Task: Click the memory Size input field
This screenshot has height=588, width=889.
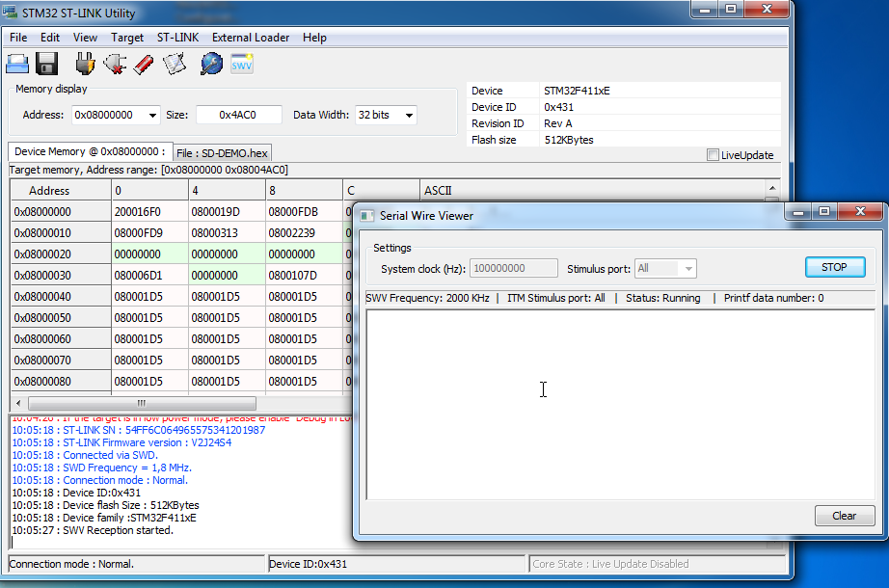Action: click(x=239, y=115)
